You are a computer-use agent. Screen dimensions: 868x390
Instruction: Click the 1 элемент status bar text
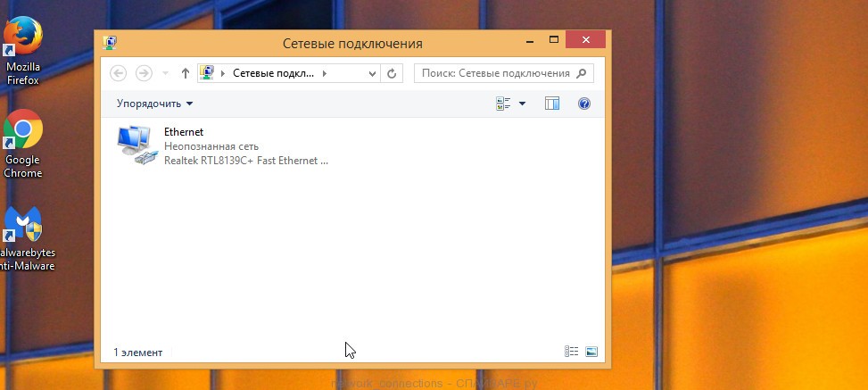coord(138,353)
